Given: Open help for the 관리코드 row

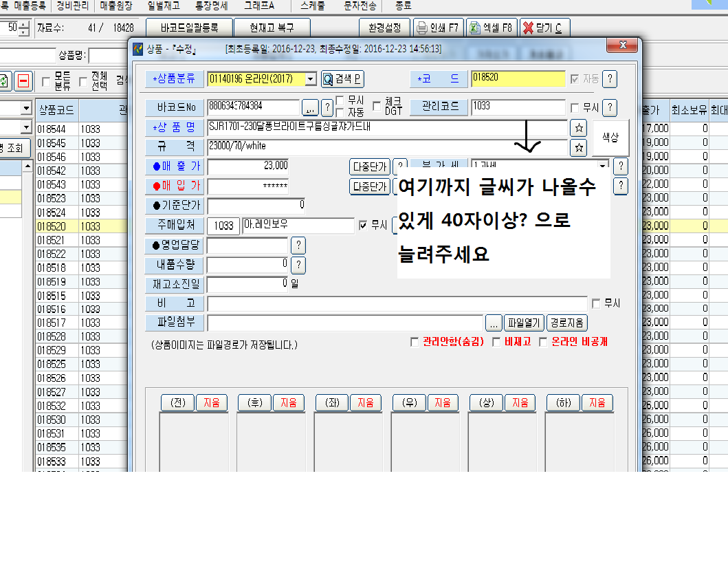Looking at the screenshot, I should (610, 108).
